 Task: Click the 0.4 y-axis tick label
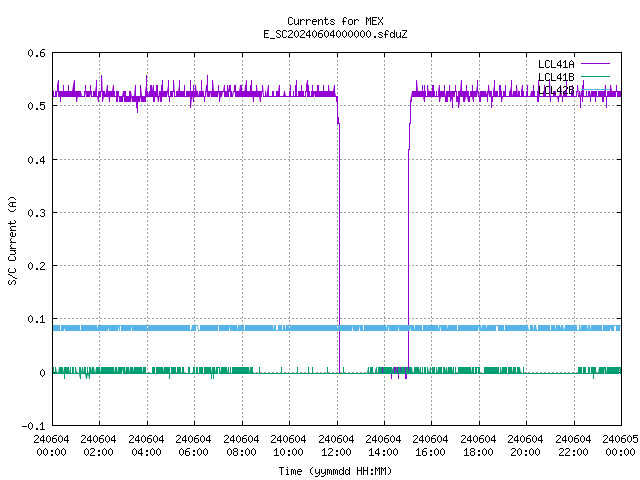(x=37, y=160)
